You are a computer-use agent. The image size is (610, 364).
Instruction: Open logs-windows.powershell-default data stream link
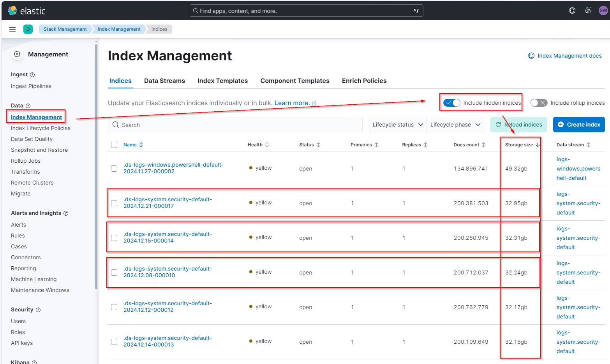click(x=578, y=169)
